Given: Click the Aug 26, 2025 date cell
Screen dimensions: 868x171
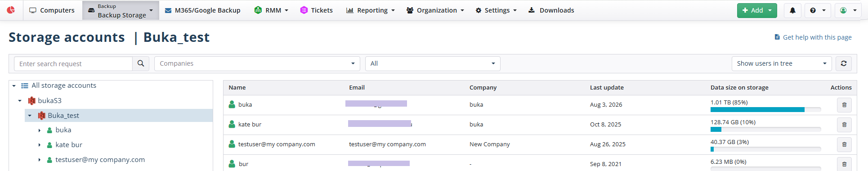Looking at the screenshot, I should coord(608,144).
